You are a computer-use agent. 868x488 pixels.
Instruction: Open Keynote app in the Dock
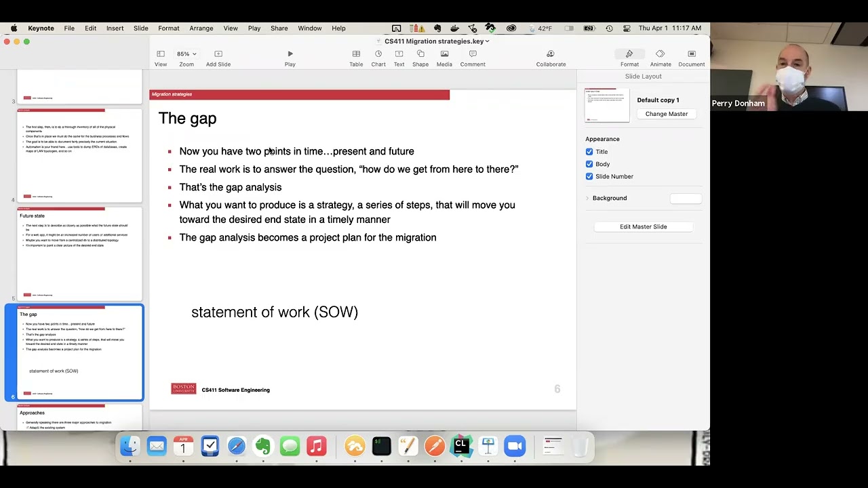[x=488, y=446]
